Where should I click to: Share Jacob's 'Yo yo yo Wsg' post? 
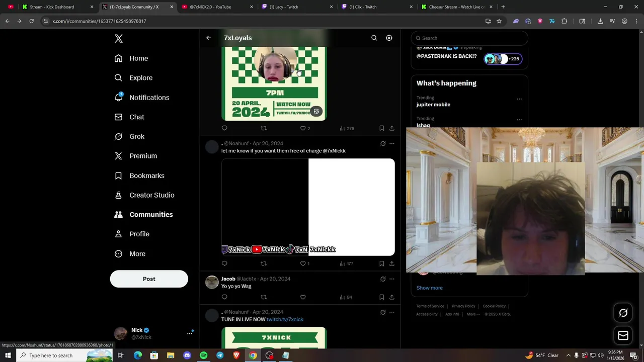pyautogui.click(x=392, y=297)
